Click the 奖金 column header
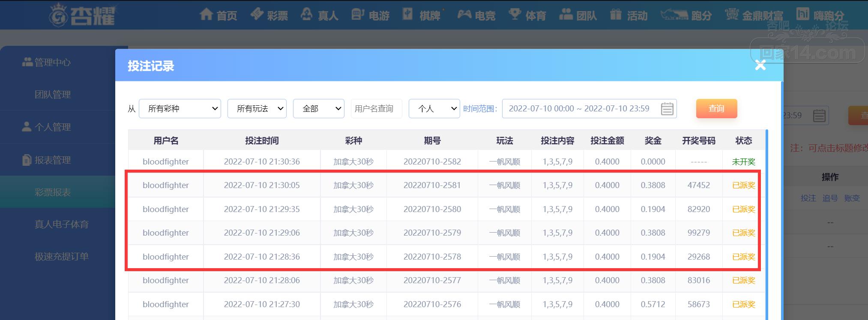Screen dimensions: 868x320 tap(653, 141)
